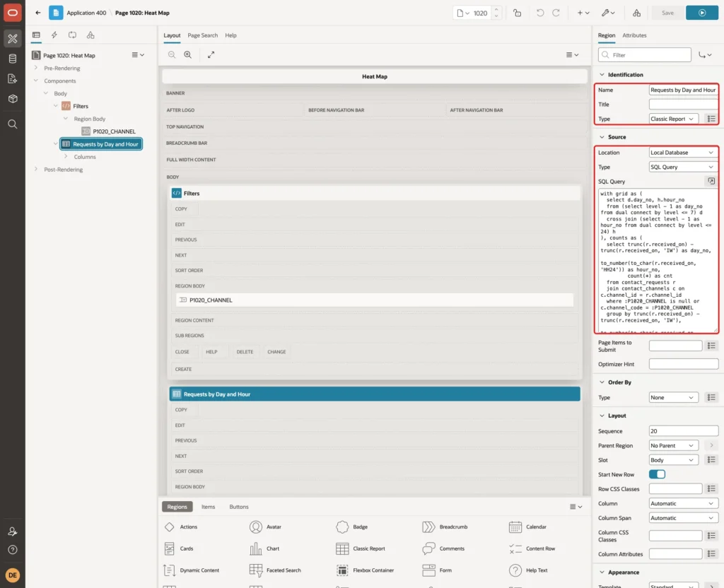The image size is (724, 588).
Task: Open Gallery cube icon in sidebar
Action: point(13,99)
